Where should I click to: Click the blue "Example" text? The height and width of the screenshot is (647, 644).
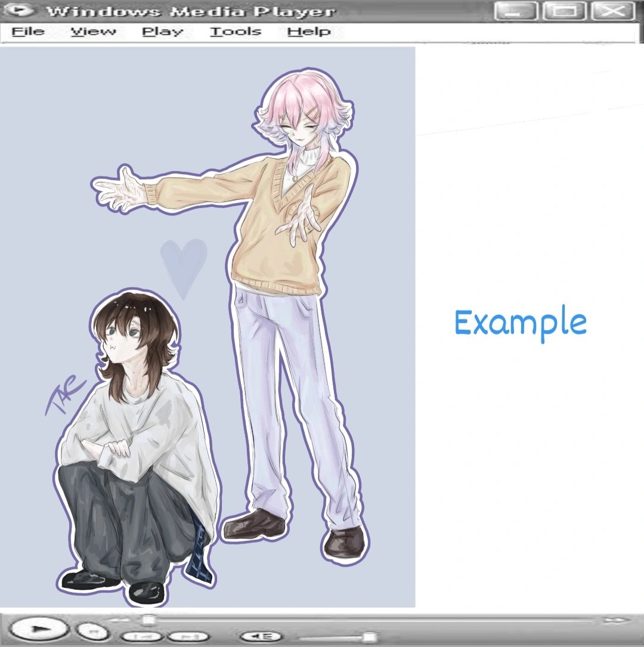point(520,325)
